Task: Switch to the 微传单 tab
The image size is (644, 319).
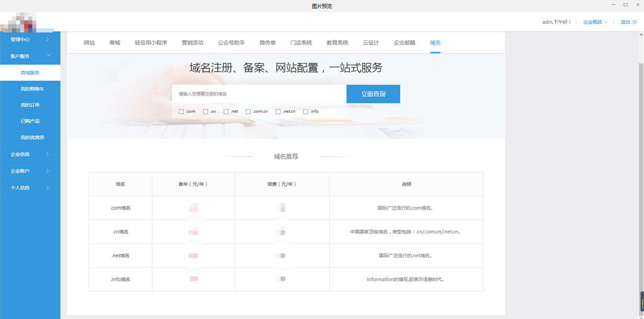Action: coord(268,43)
